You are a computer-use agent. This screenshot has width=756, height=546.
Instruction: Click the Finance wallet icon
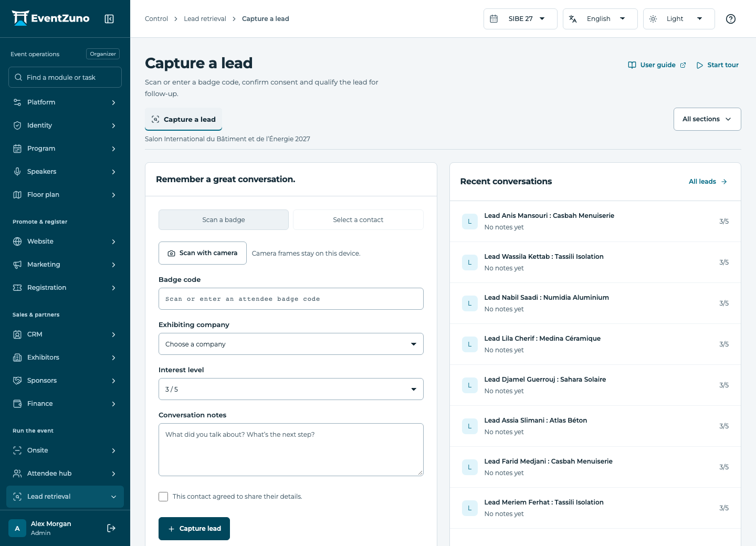tap(17, 404)
